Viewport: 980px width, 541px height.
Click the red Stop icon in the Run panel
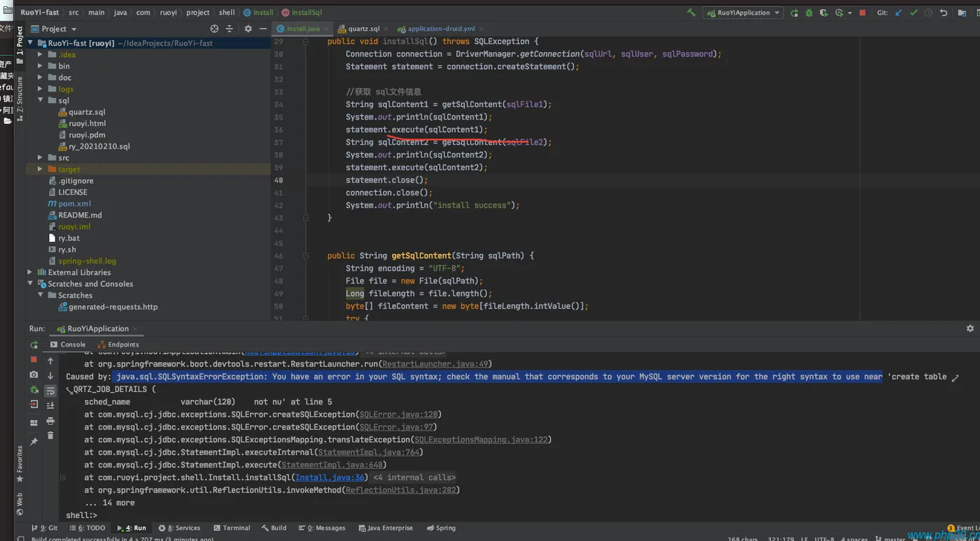[34, 360]
